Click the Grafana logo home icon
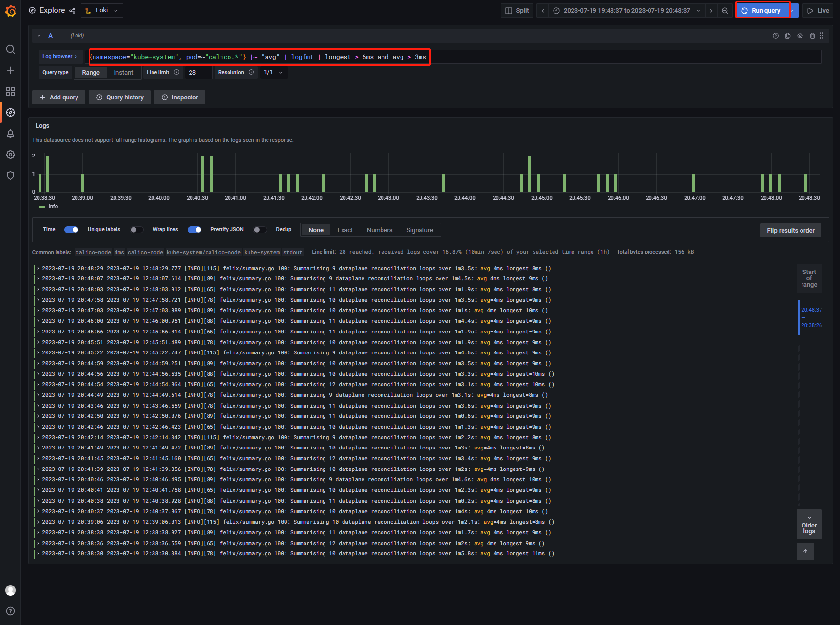 click(x=10, y=11)
